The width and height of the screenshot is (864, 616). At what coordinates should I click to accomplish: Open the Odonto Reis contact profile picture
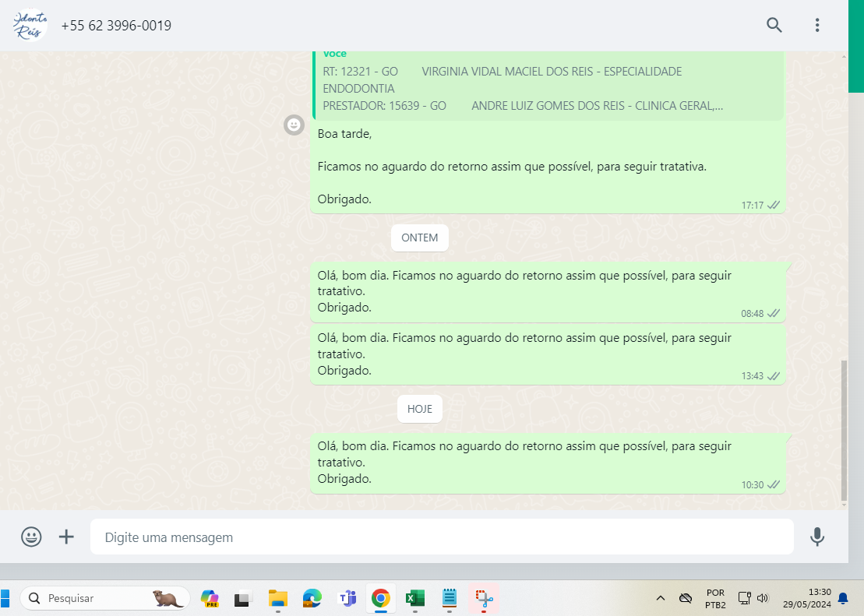[x=30, y=25]
